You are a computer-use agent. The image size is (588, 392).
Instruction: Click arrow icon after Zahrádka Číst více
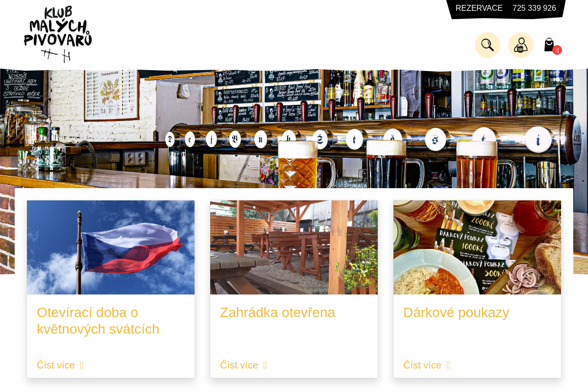[265, 366]
